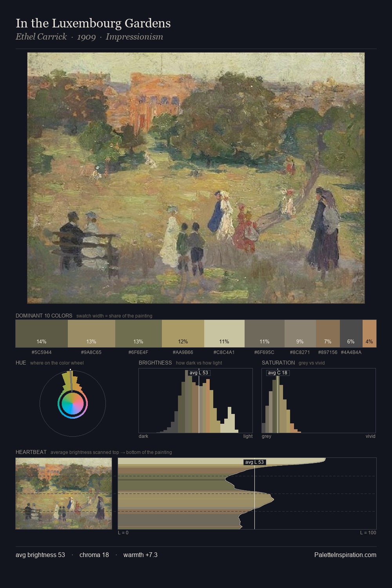Click 'grey vs vivid' caption
The width and height of the screenshot is (392, 588).
312,363
